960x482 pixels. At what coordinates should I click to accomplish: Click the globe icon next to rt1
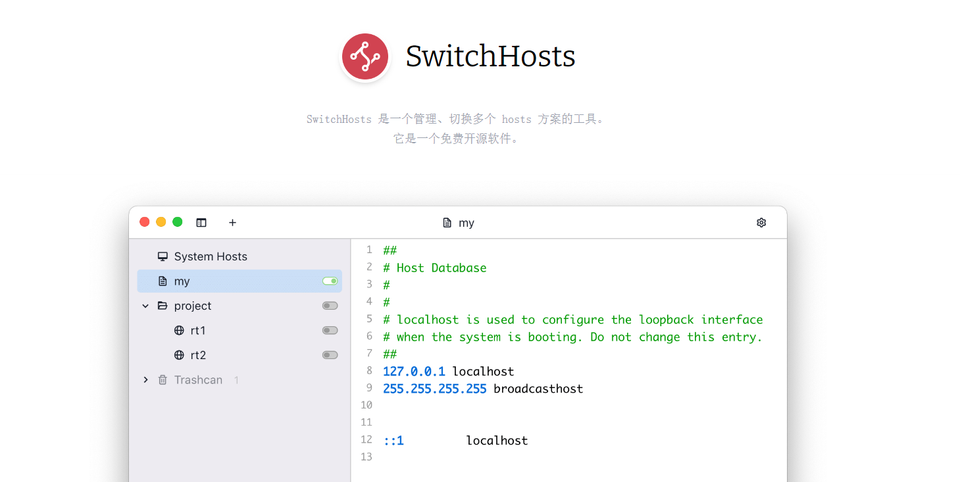click(x=179, y=331)
